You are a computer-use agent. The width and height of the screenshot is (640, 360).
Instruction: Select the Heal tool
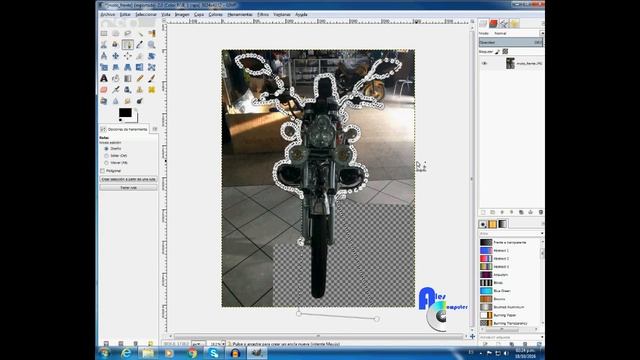(152, 89)
